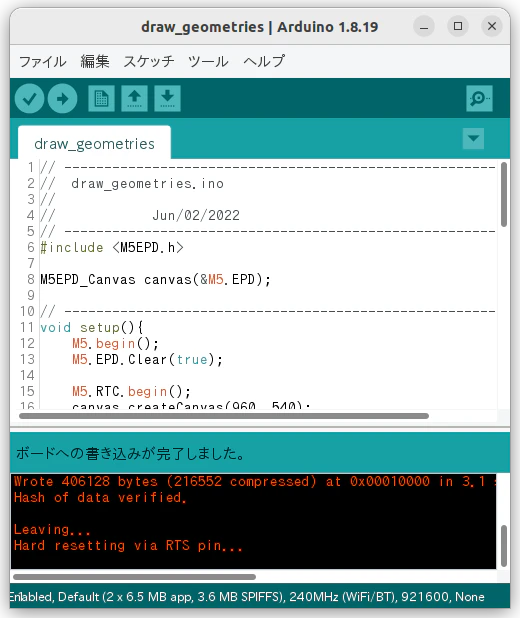
Task: Open the 編集 menu
Action: pos(95,61)
